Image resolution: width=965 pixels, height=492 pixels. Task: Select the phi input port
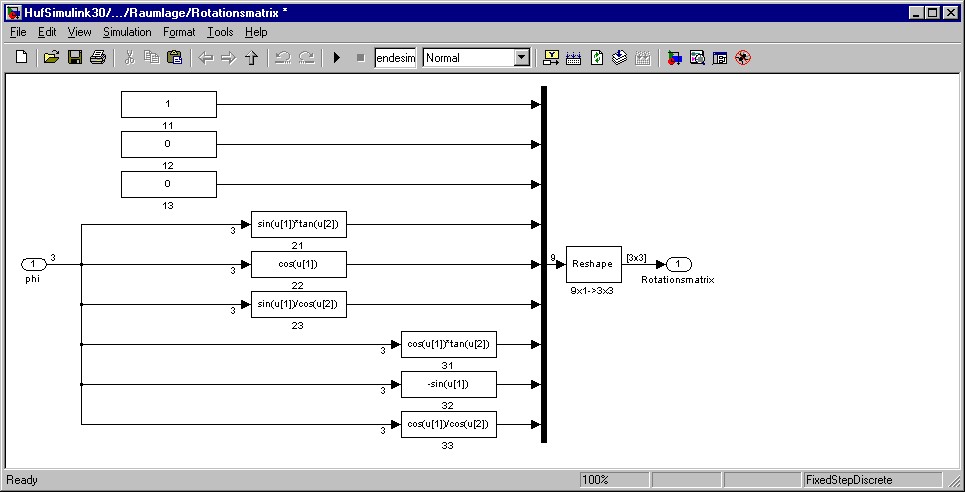click(33, 264)
